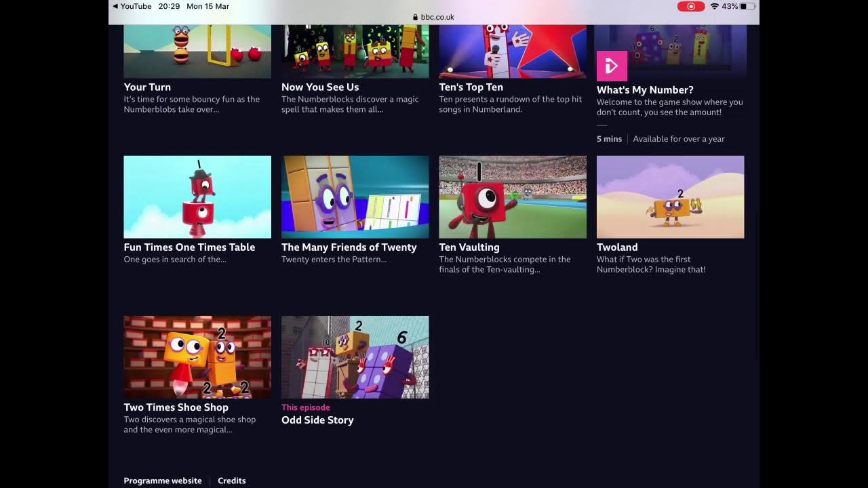Open the Your Turn thumbnail

(197, 52)
